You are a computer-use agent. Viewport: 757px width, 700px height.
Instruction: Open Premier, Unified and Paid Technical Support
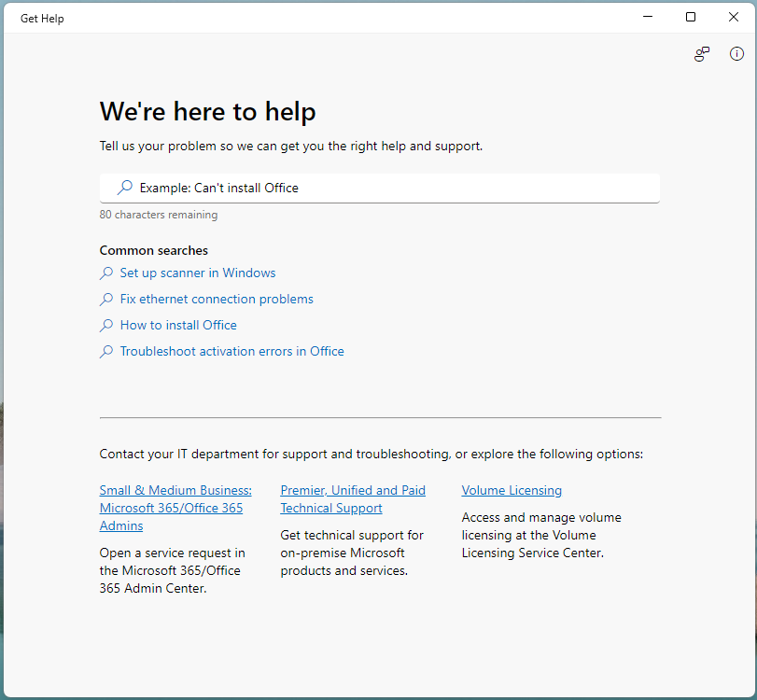[x=353, y=498]
